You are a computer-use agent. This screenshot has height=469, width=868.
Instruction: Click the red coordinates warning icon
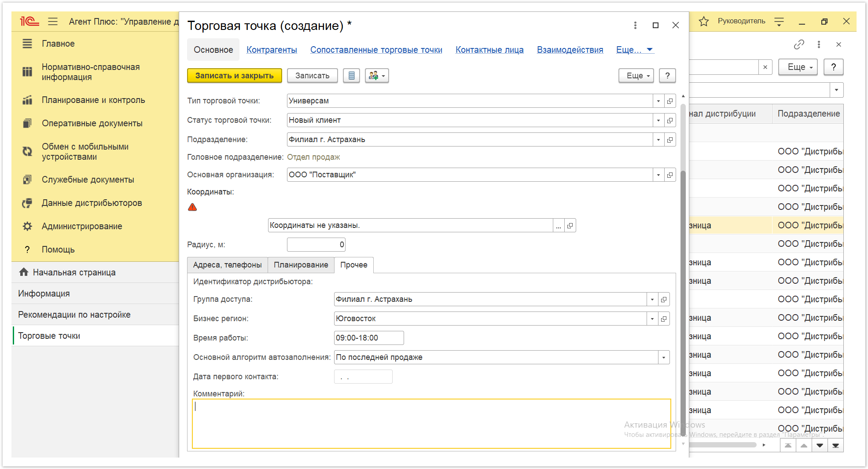pos(192,207)
